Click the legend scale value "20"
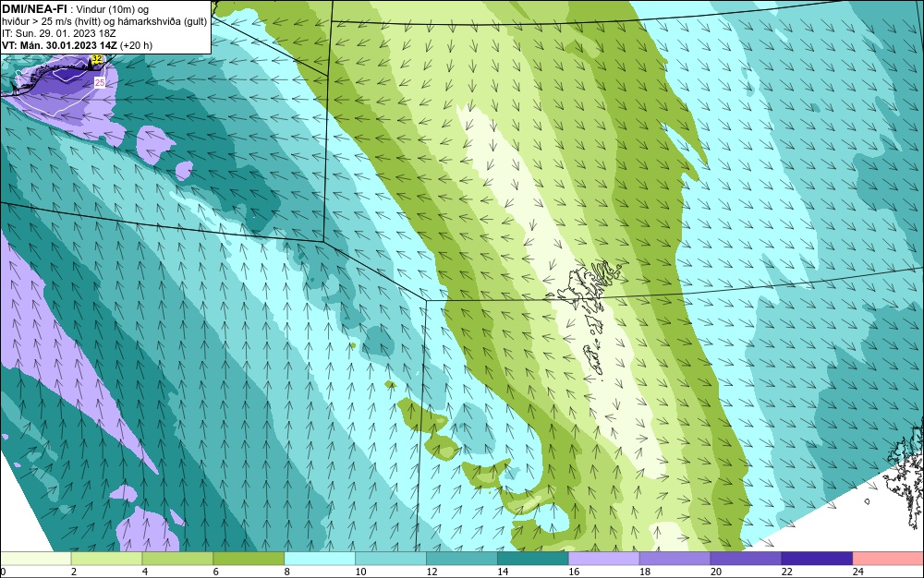Image resolution: width=924 pixels, height=578 pixels. [x=715, y=572]
